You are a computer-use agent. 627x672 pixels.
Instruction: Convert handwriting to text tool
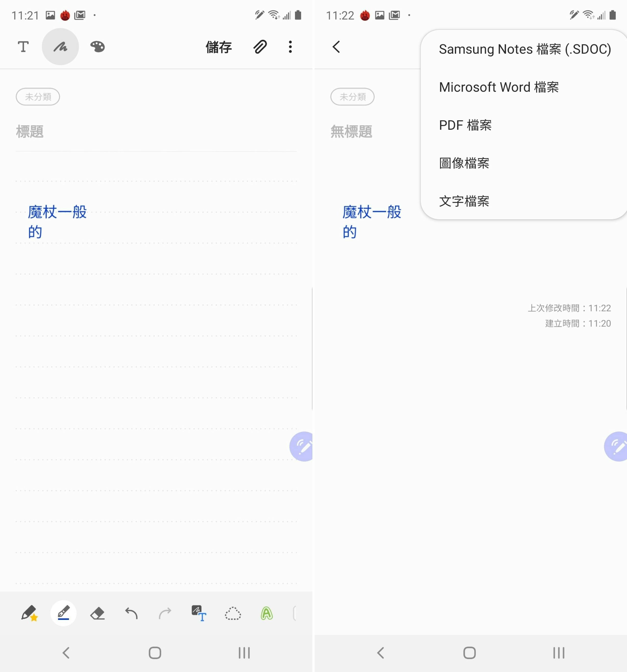pyautogui.click(x=199, y=613)
